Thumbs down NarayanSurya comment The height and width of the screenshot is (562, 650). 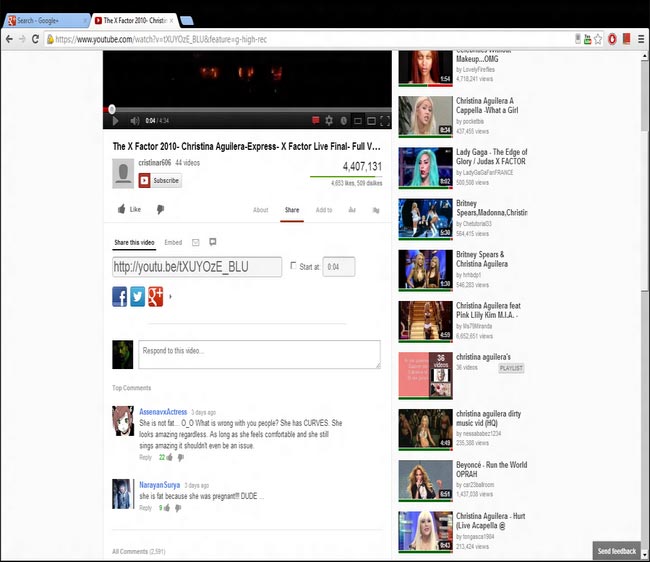(x=178, y=508)
